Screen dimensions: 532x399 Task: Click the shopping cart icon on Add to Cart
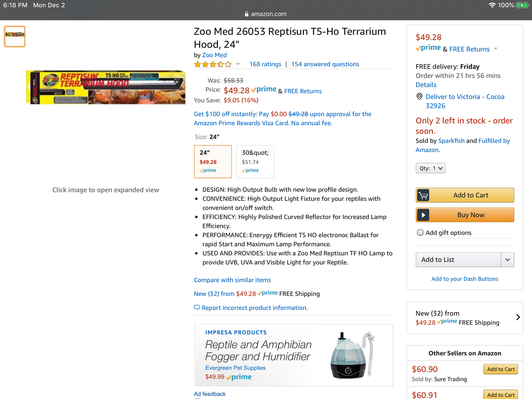[423, 195]
